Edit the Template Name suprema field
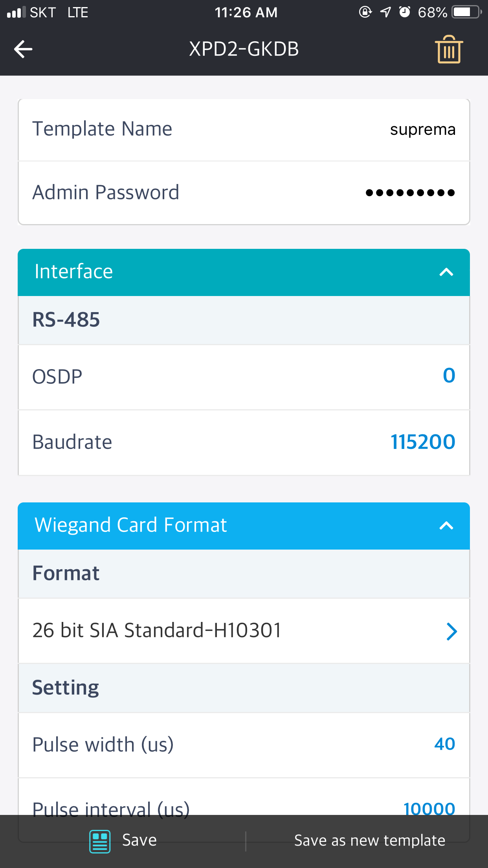 [422, 129]
